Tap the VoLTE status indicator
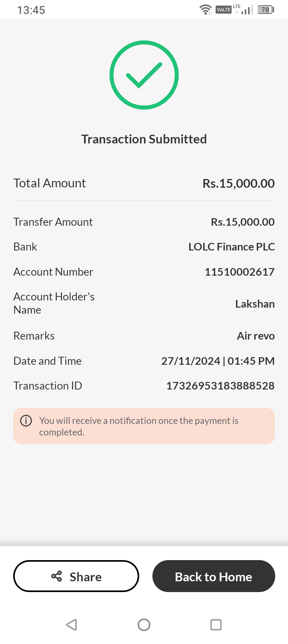288x644 pixels. tap(224, 10)
